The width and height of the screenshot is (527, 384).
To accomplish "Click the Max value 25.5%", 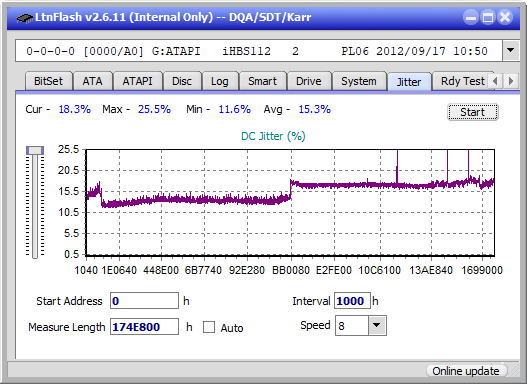I will [x=154, y=109].
